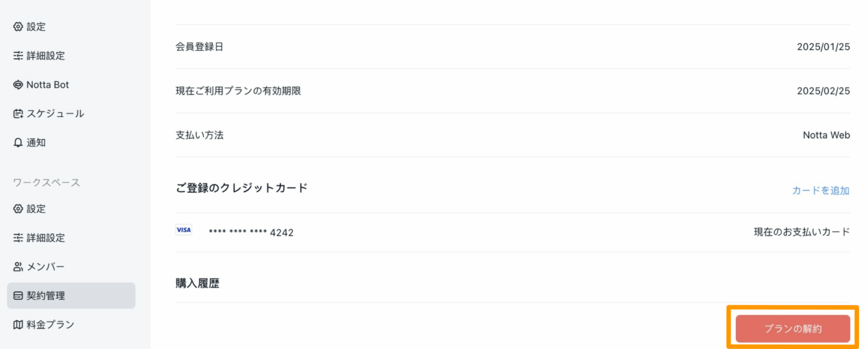The width and height of the screenshot is (868, 349).
Task: Click the VISA card logo
Action: tap(184, 230)
